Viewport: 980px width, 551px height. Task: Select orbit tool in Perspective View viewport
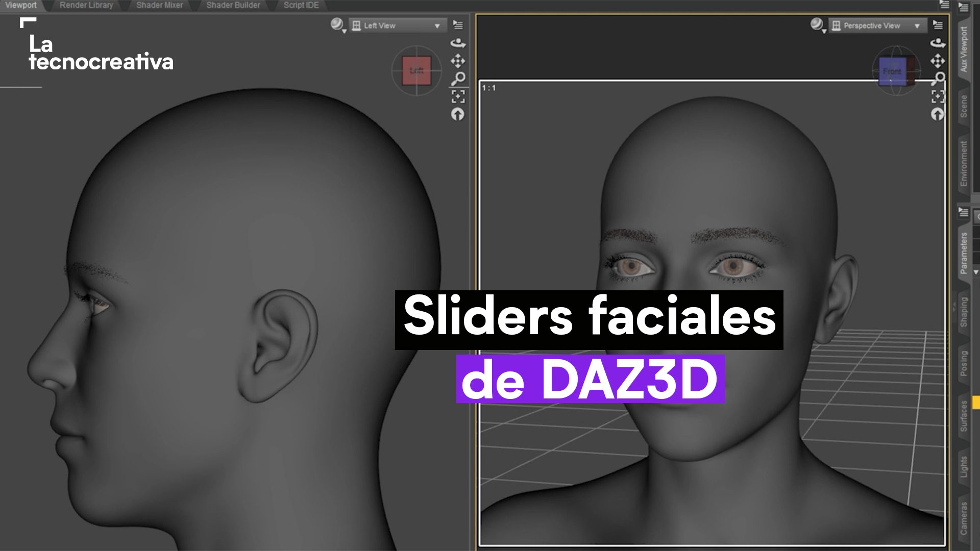[x=938, y=43]
